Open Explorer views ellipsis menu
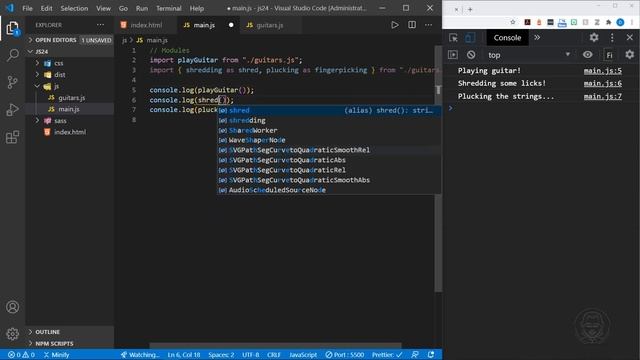Image resolution: width=640 pixels, height=360 pixels. (100, 25)
